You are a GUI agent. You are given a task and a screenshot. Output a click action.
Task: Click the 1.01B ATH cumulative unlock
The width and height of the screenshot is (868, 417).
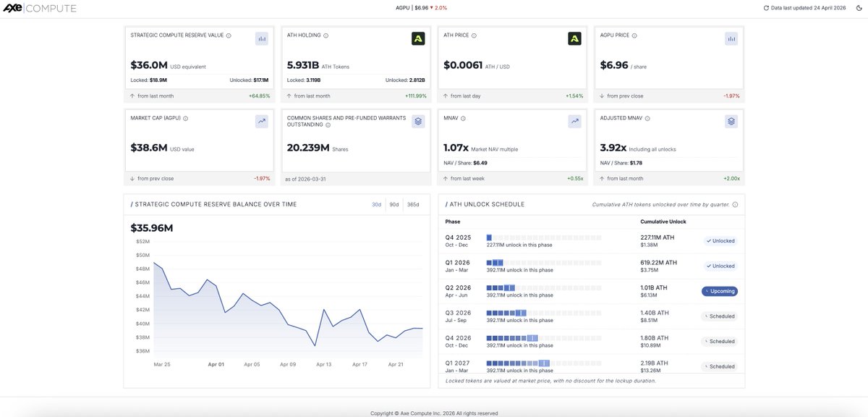(654, 287)
